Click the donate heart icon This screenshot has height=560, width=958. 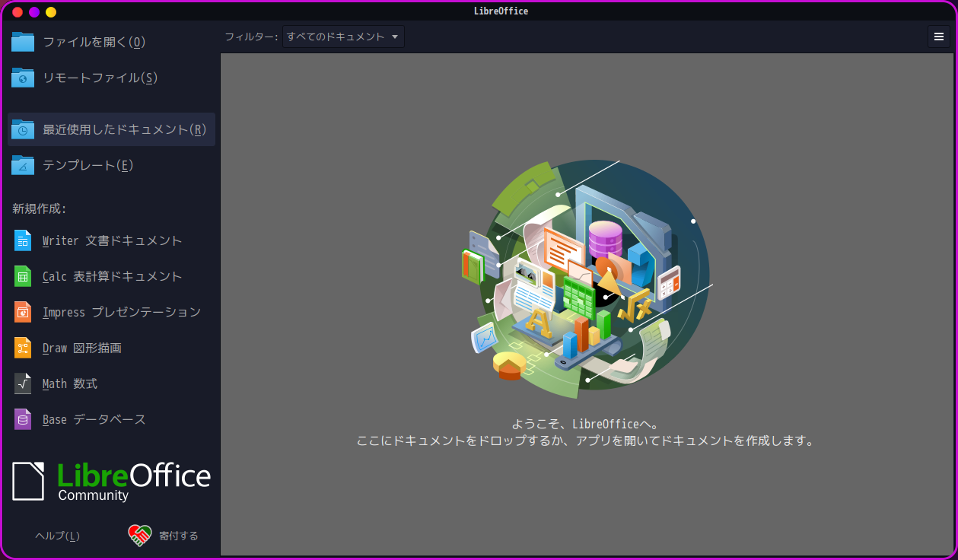point(139,536)
